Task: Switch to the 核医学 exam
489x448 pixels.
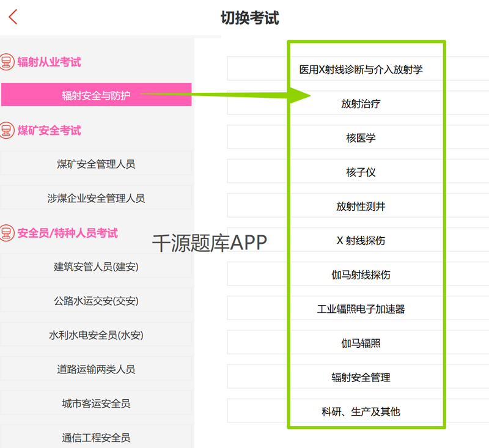Action: pyautogui.click(x=361, y=138)
